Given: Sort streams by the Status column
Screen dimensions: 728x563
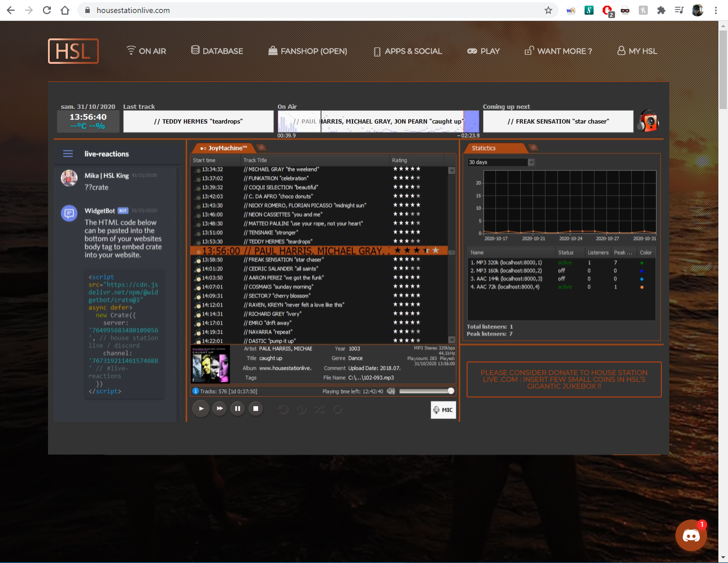Looking at the screenshot, I should pyautogui.click(x=569, y=252).
